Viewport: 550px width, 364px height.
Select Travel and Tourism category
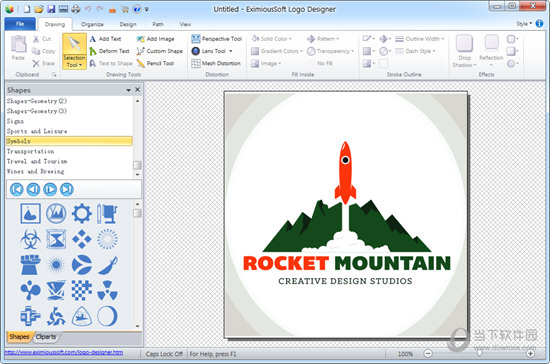[69, 161]
